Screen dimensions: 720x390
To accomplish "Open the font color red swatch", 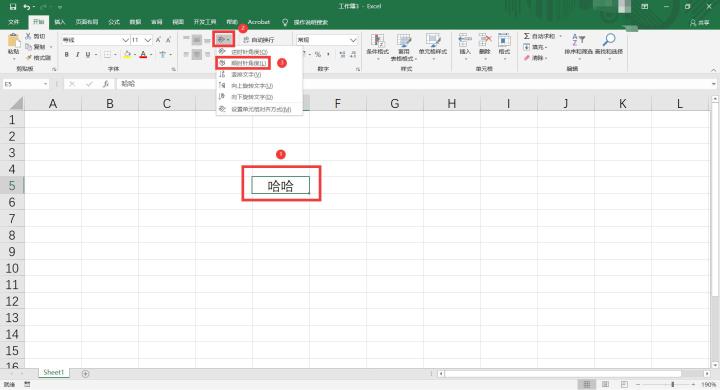I will [x=143, y=54].
